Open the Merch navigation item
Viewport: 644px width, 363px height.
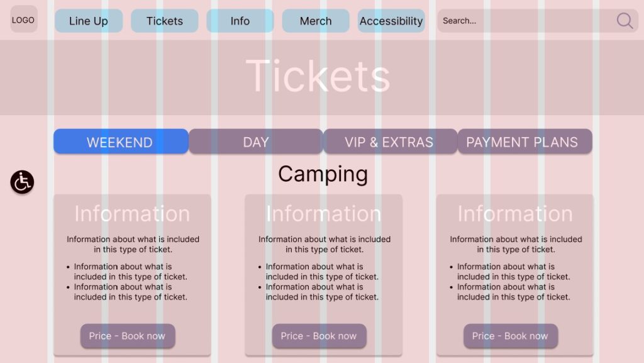315,21
